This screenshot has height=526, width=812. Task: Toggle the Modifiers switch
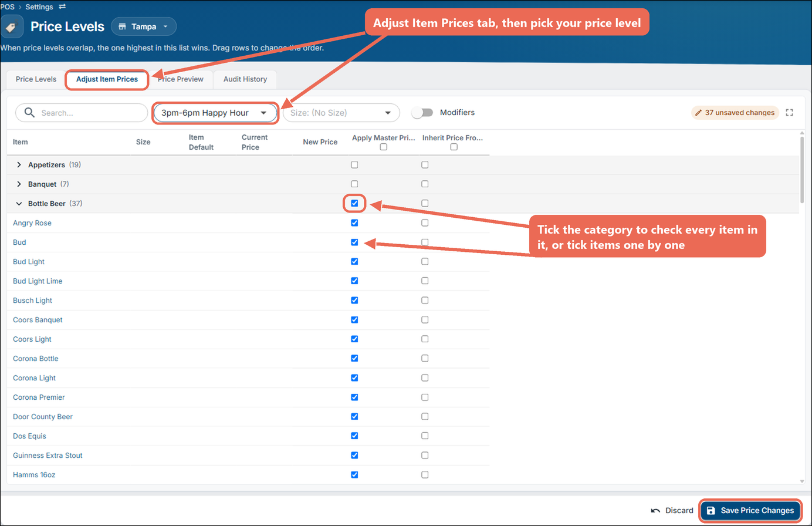(422, 113)
